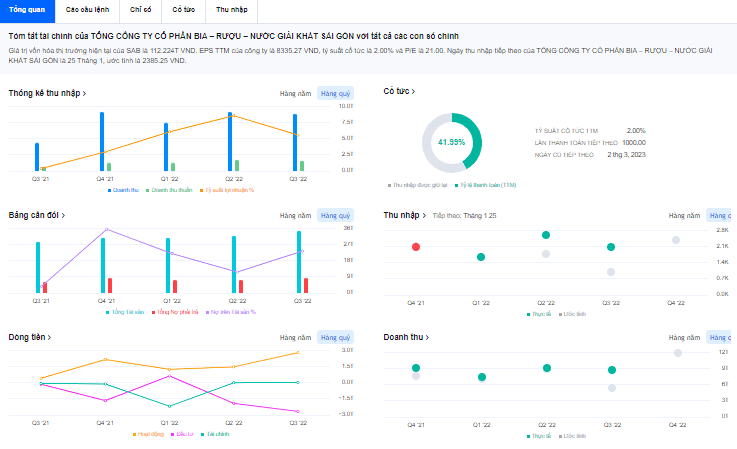Click the green Q3 '22 earnings actual dot
Viewport: 737px width, 449px height.
point(611,247)
